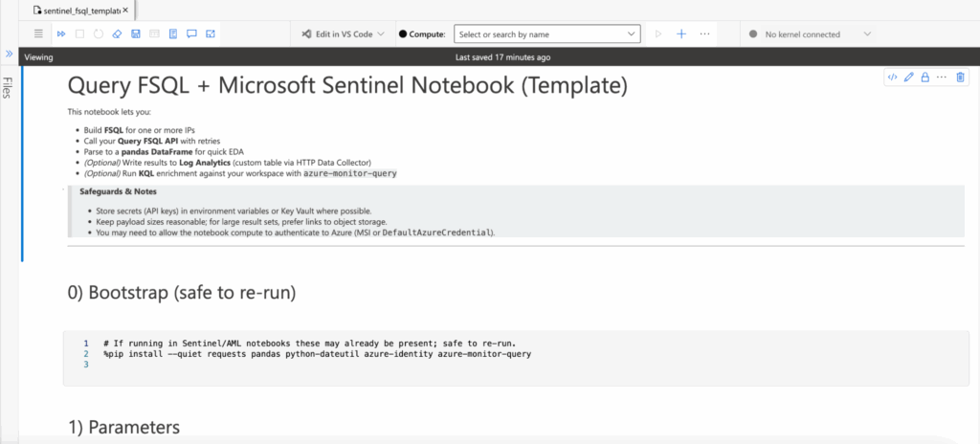Expand the Files side panel chevron

coord(9,54)
